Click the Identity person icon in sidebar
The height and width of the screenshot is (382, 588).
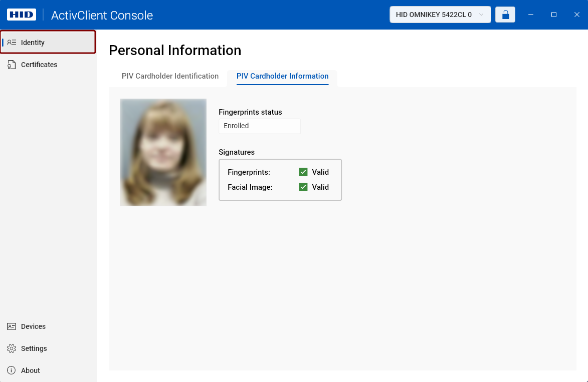[12, 43]
